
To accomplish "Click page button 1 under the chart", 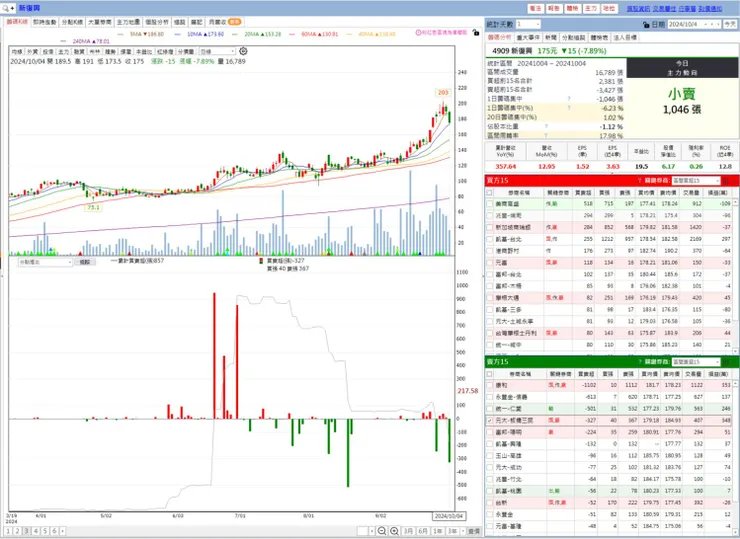I will (8, 531).
